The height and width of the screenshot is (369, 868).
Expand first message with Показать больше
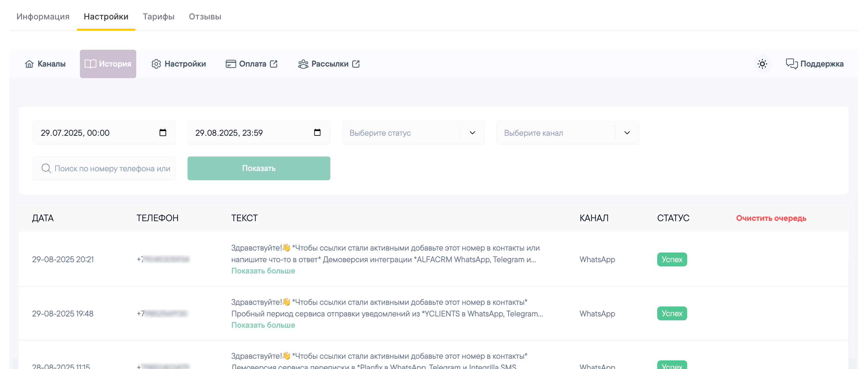click(263, 271)
